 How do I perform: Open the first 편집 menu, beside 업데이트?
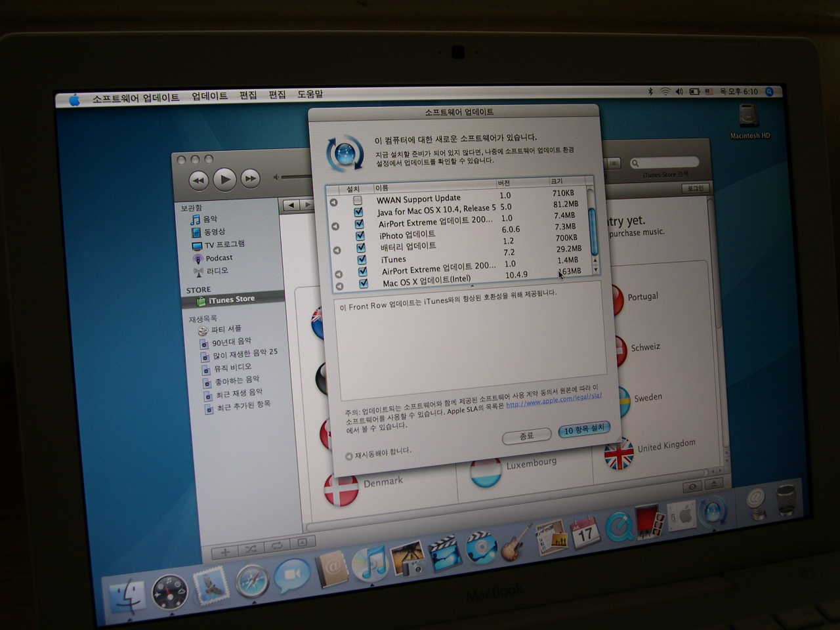coord(248,95)
